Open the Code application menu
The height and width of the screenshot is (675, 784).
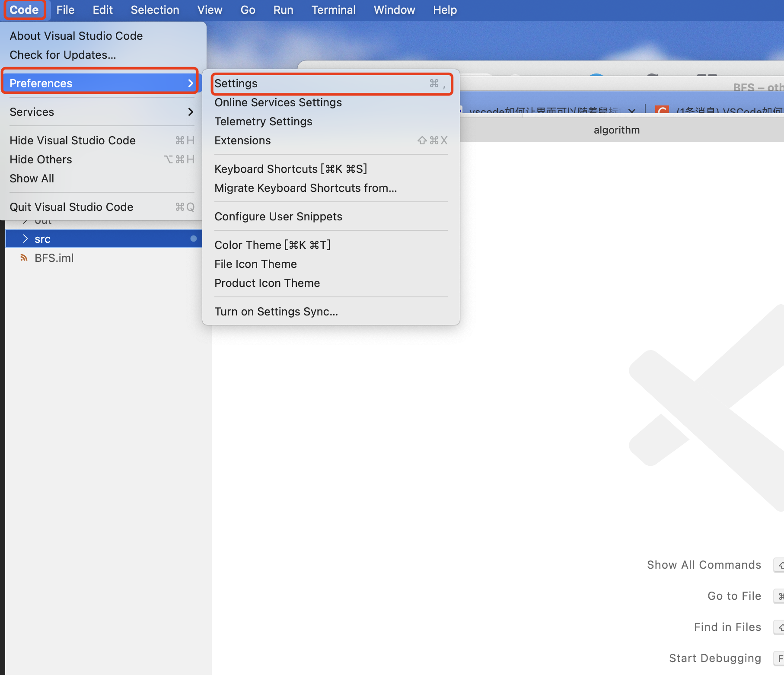click(24, 10)
